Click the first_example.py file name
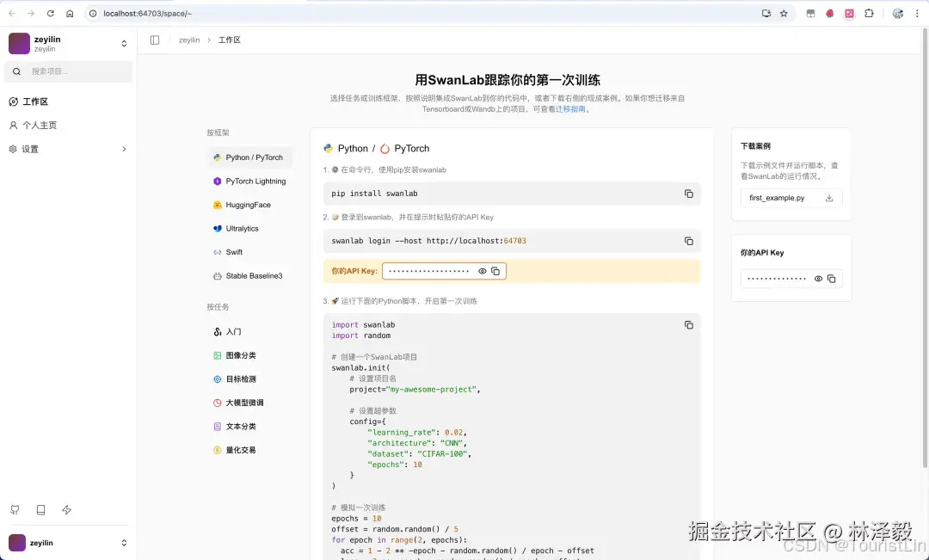Viewport: 929px width, 560px height. [777, 198]
